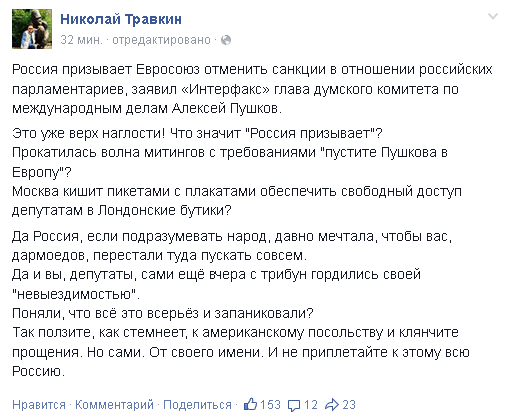Show the 153 people who liked
Image resolution: width=509 pixels, height=418 pixels.
click(270, 405)
